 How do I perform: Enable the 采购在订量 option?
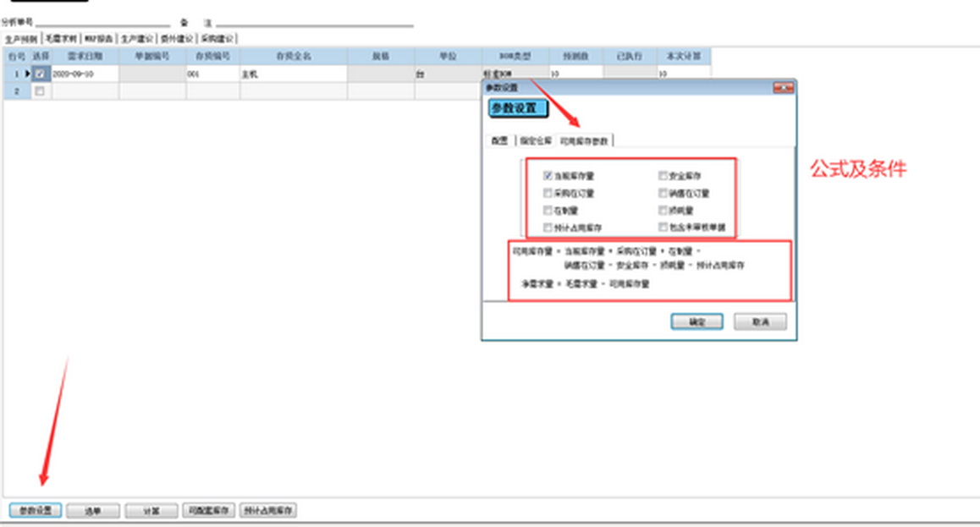click(548, 194)
